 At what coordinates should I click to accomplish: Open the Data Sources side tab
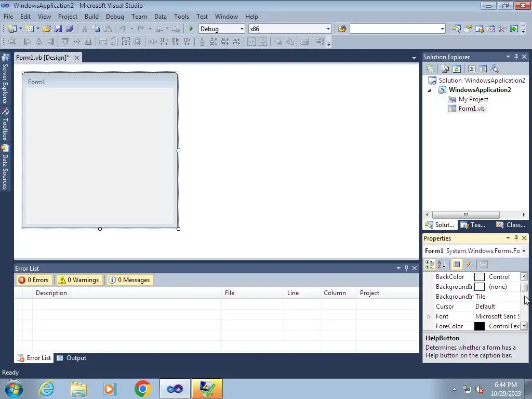coord(5,167)
